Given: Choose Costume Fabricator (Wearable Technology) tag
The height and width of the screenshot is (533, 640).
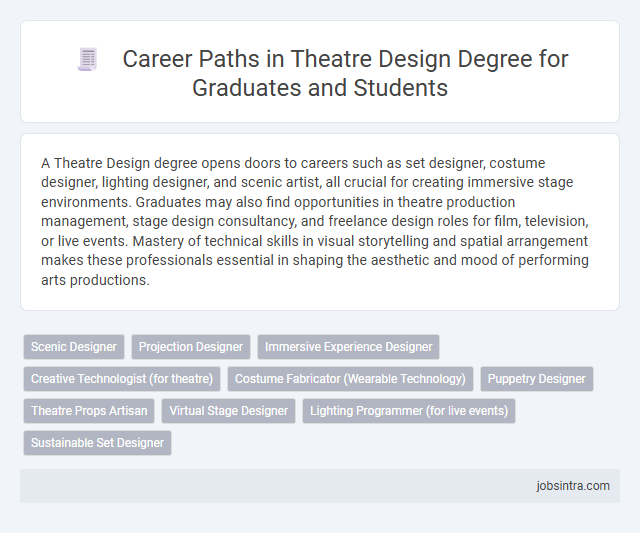Looking at the screenshot, I should [x=350, y=379].
